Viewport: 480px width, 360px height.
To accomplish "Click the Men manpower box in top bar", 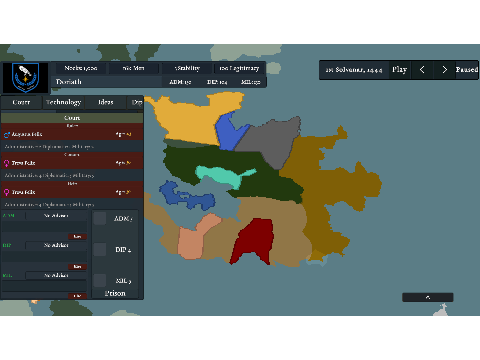I will pyautogui.click(x=133, y=68).
